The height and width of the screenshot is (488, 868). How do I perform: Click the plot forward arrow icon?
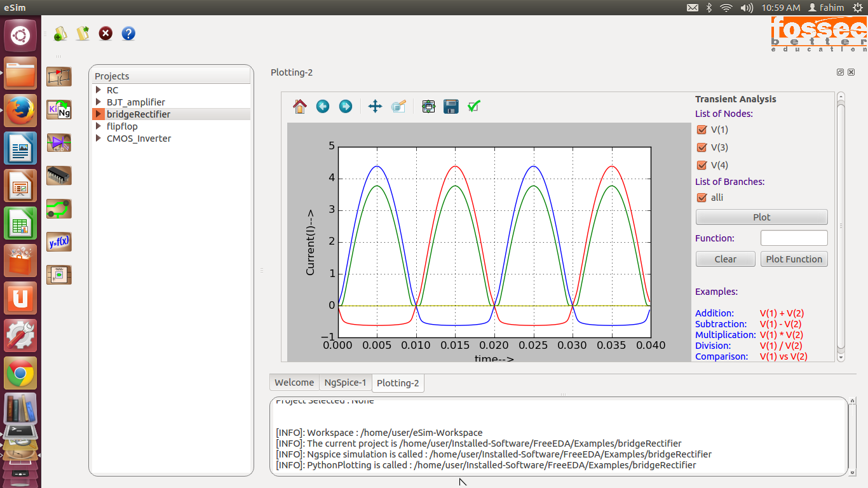pos(345,107)
